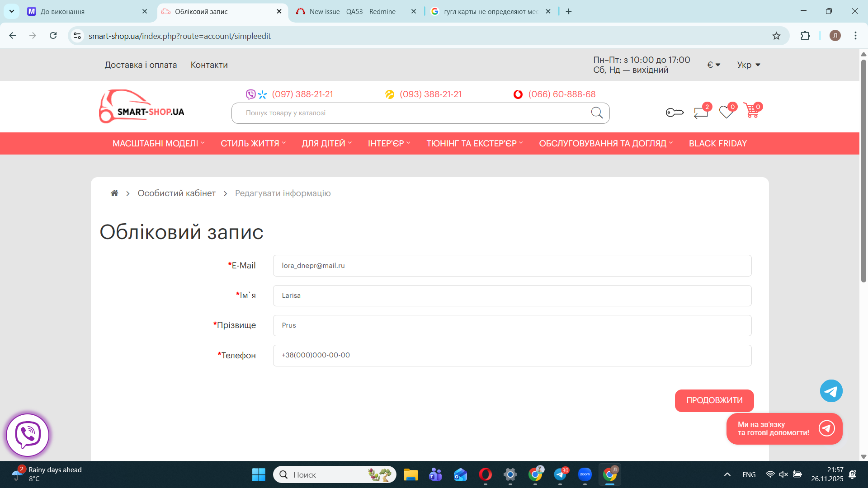This screenshot has width=868, height=488.
Task: Click the Телефон input field
Action: tap(512, 356)
